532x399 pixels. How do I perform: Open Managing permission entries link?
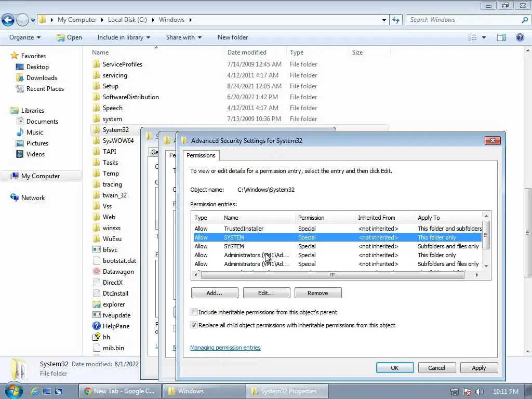(225, 348)
